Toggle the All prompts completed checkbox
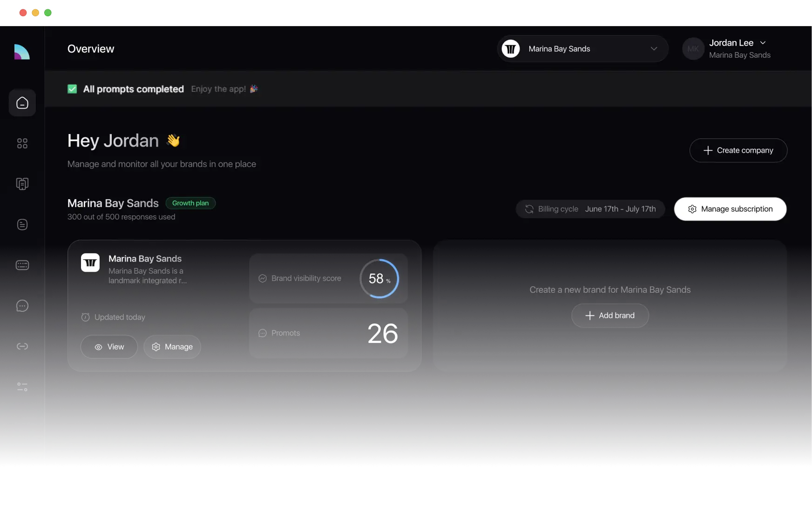The image size is (812, 511). point(72,89)
